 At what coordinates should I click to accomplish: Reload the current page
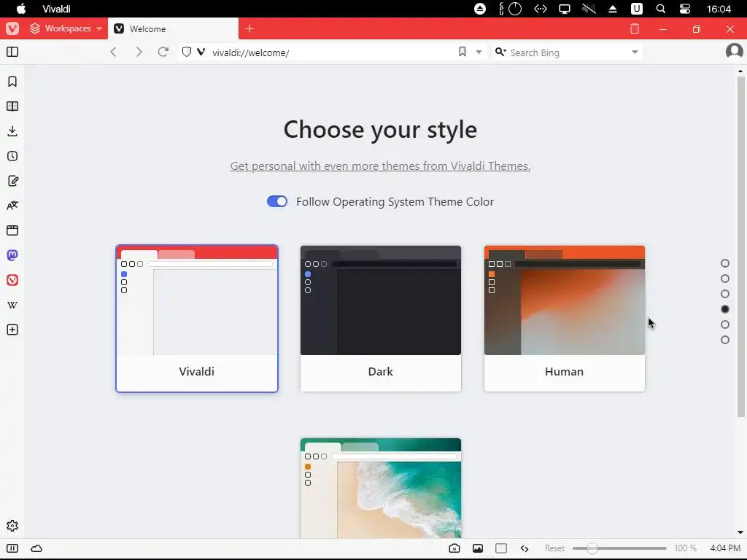click(x=163, y=52)
